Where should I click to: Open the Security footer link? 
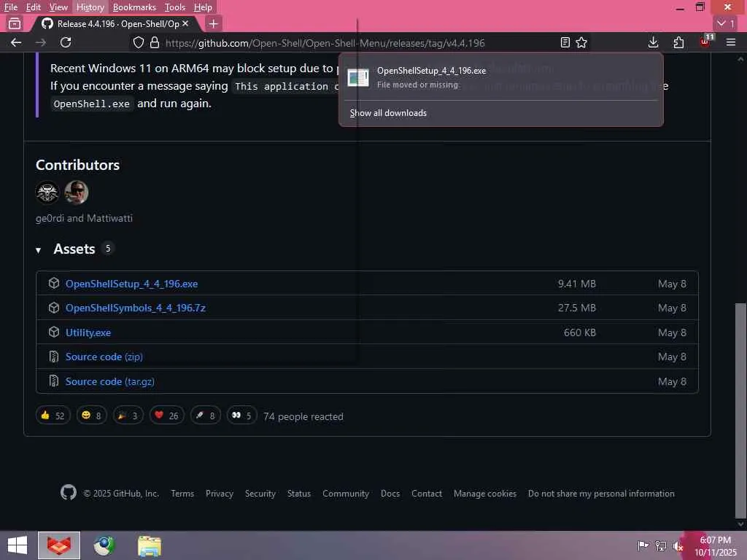pos(260,494)
